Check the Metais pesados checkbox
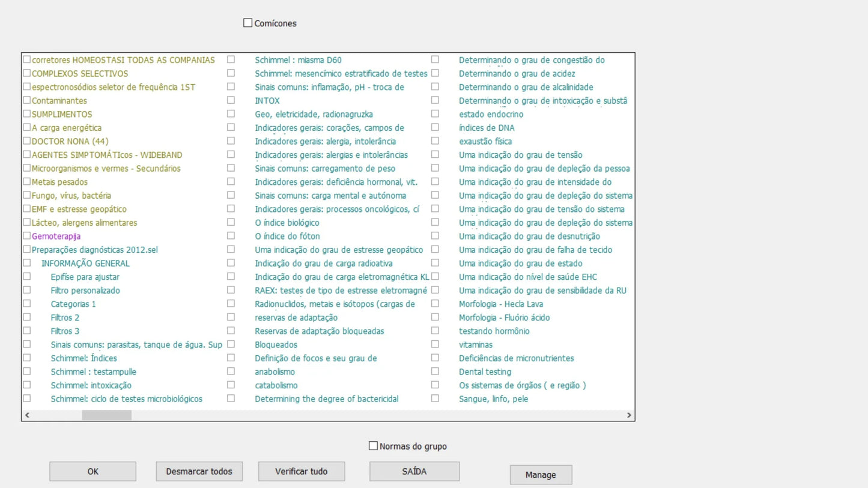This screenshot has height=488, width=868. click(x=27, y=181)
